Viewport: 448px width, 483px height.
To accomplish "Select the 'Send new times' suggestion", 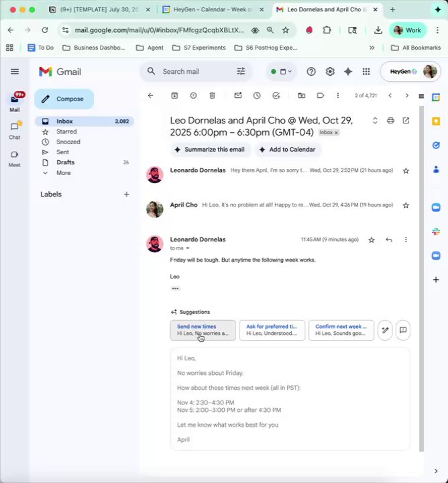I will pyautogui.click(x=203, y=330).
